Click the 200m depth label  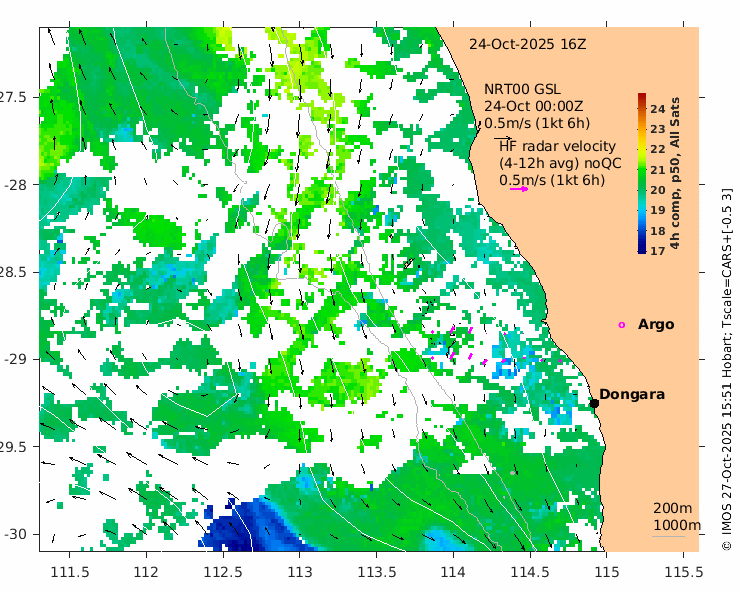673,508
